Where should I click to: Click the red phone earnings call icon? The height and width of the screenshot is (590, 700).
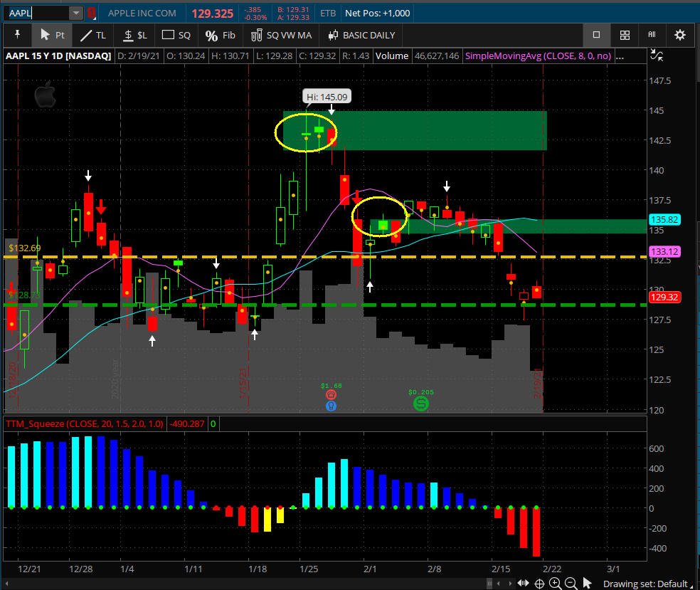point(331,394)
